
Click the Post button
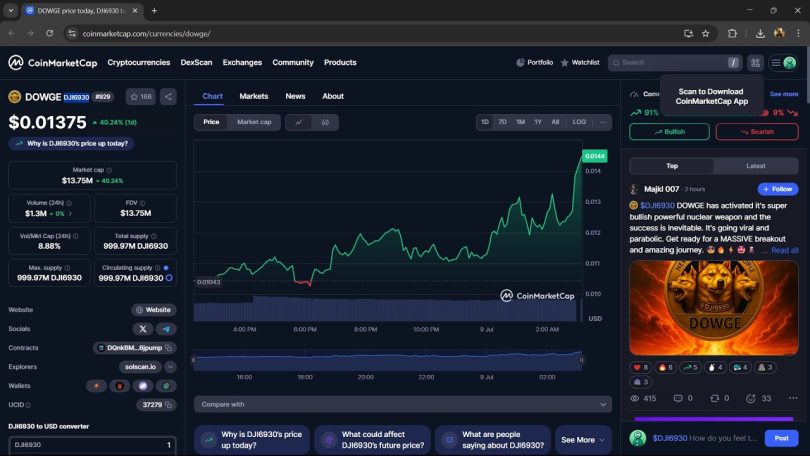pyautogui.click(x=781, y=438)
